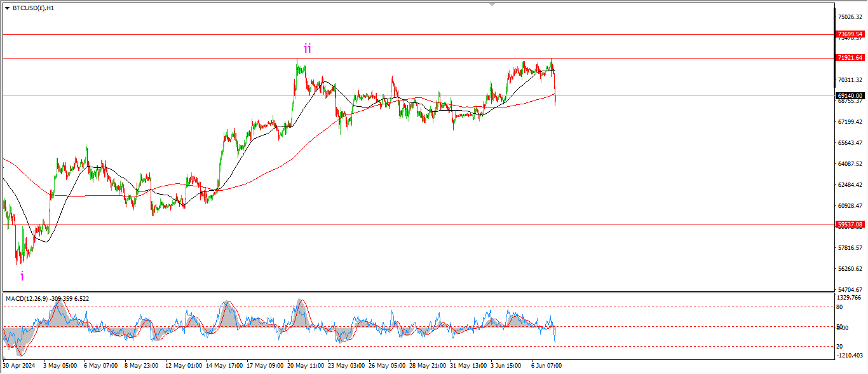The image size is (868, 374).
Task: Click the grey 69140.00 current price tag
Action: 850,96
